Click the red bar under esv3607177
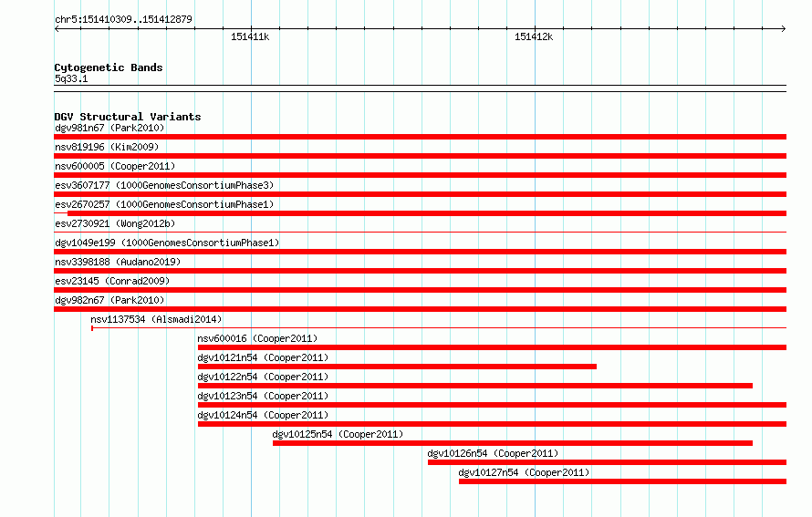This screenshot has height=517, width=812. click(420, 194)
